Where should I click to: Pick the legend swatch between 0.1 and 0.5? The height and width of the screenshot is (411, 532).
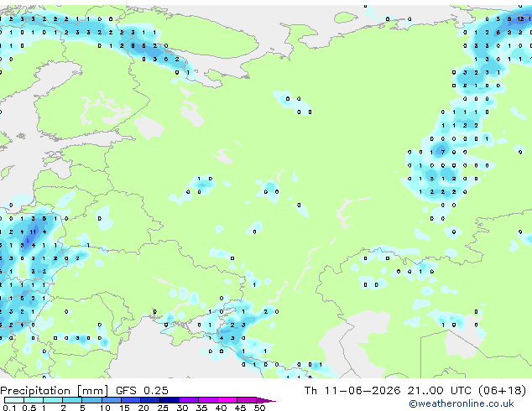tap(14, 400)
